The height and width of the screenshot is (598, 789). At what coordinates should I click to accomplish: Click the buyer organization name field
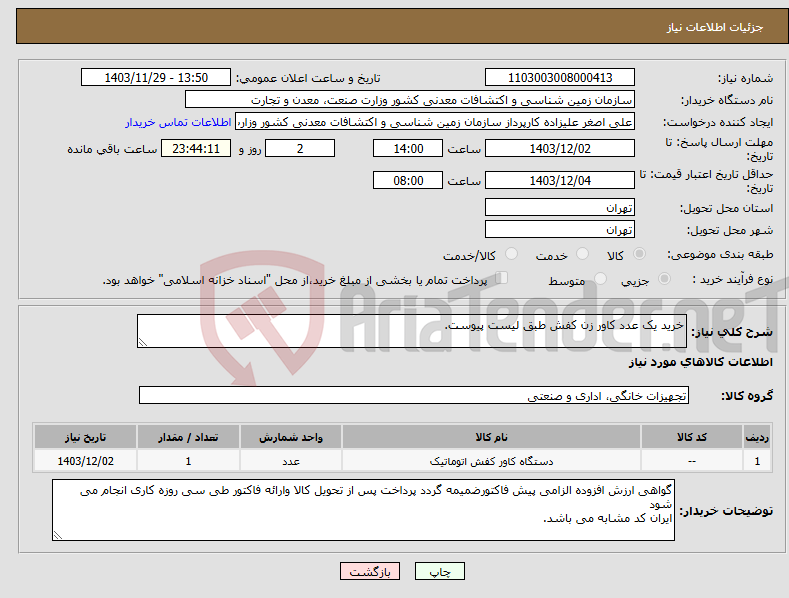[410, 99]
